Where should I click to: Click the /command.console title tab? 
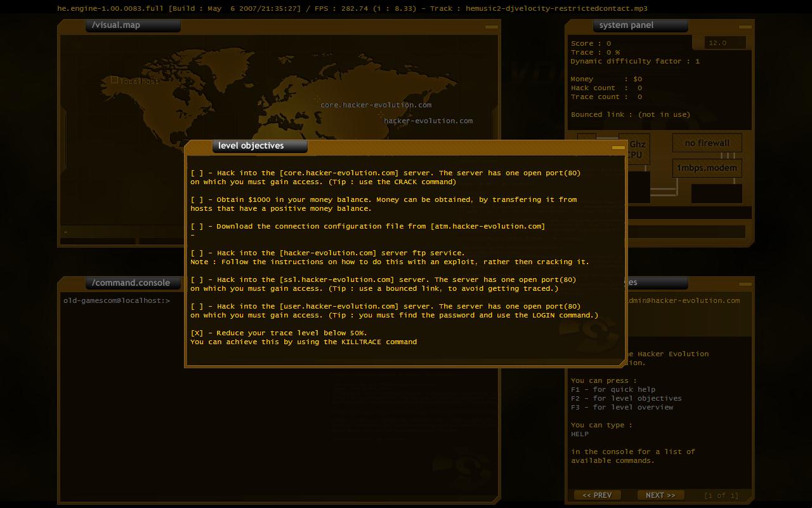[133, 283]
